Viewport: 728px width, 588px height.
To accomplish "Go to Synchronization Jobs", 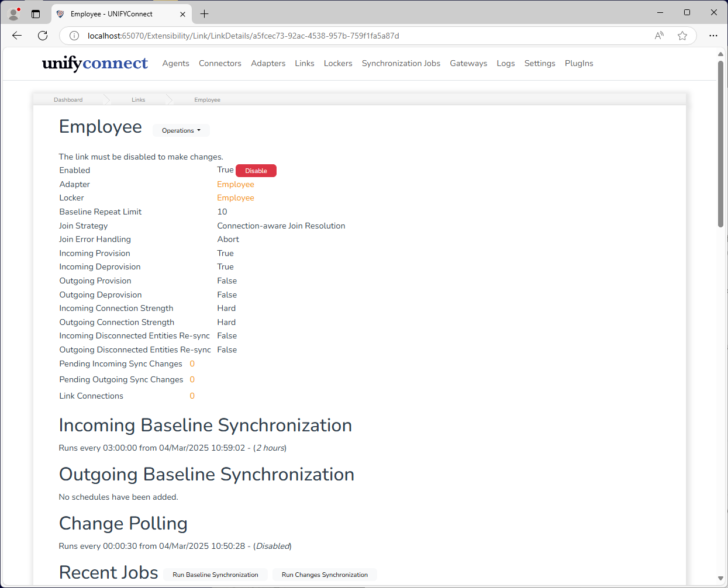I will pyautogui.click(x=401, y=63).
